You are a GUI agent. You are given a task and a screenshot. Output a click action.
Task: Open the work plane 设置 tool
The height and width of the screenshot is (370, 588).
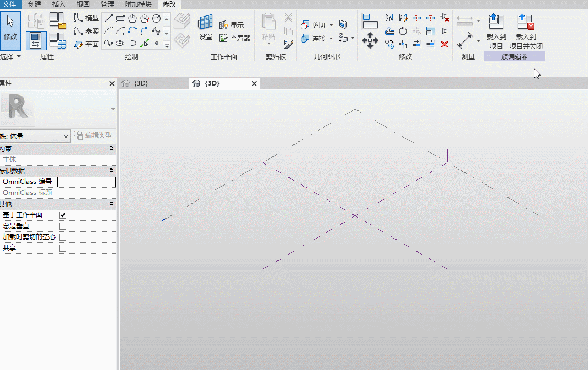point(206,28)
